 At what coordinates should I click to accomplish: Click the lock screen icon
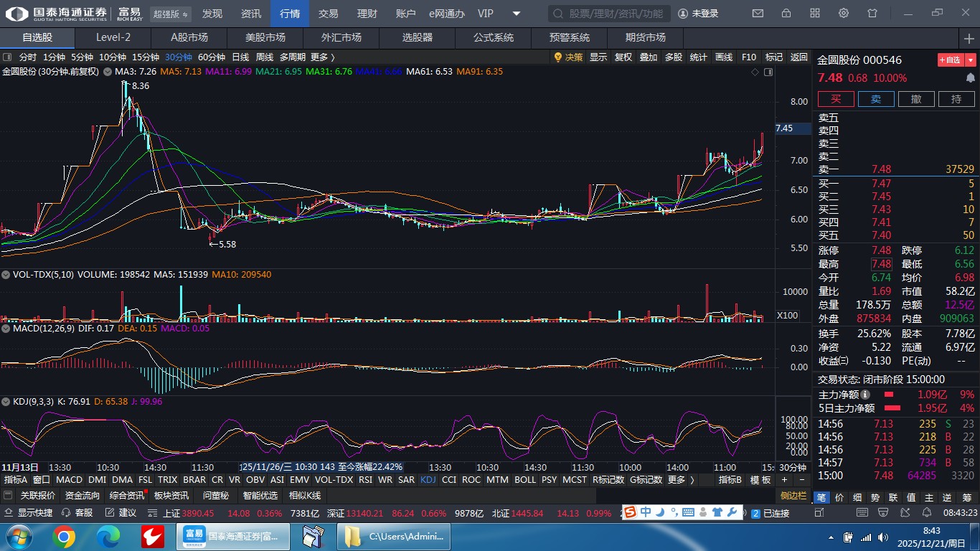(786, 14)
